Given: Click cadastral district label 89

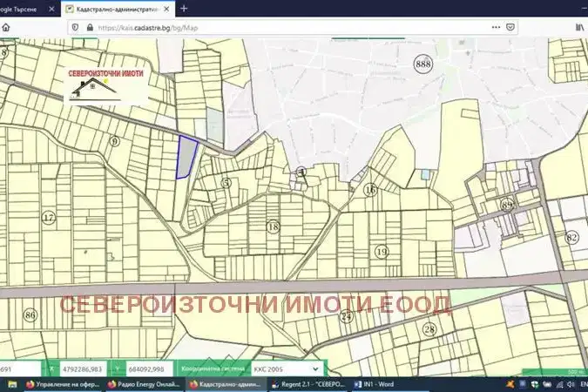Looking at the screenshot, I should pyautogui.click(x=507, y=206).
